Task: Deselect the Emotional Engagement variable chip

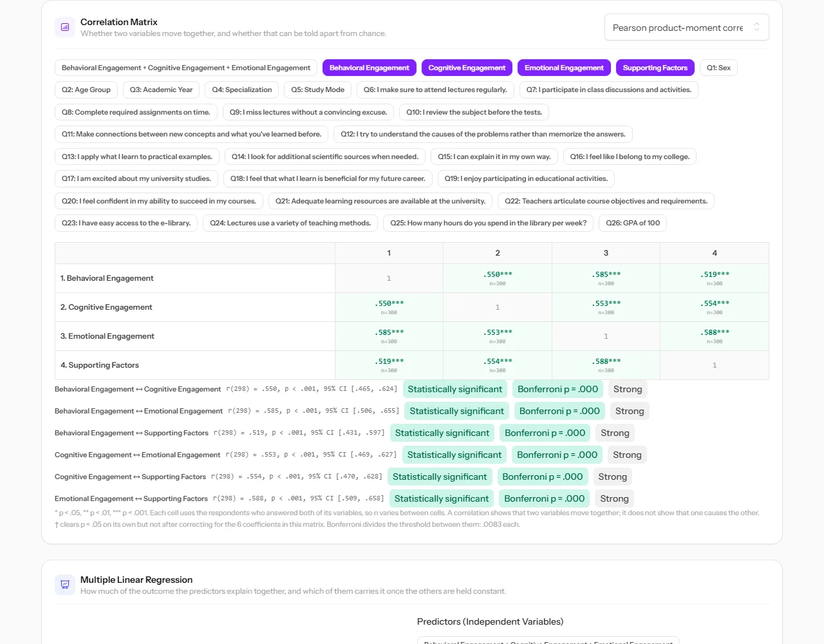Action: (x=564, y=68)
